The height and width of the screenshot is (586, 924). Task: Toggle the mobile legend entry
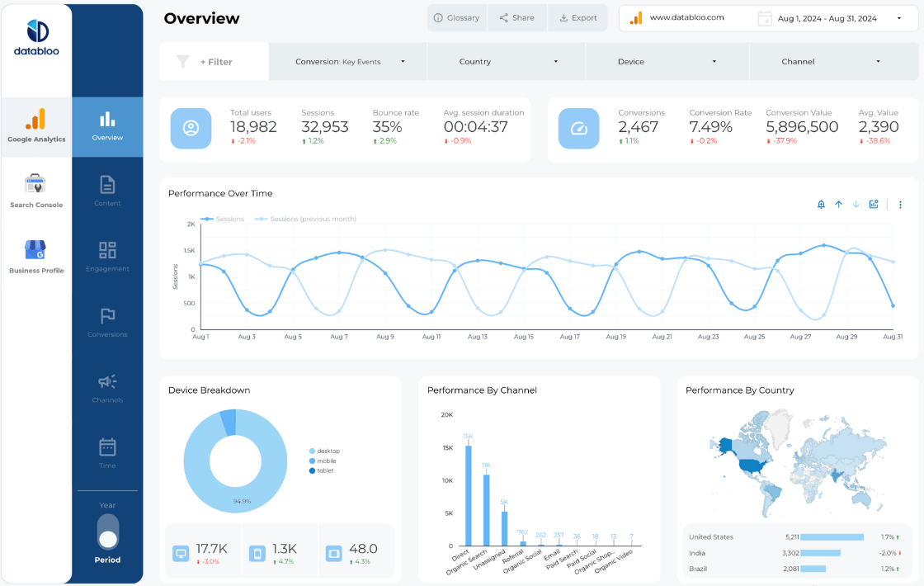(x=323, y=461)
